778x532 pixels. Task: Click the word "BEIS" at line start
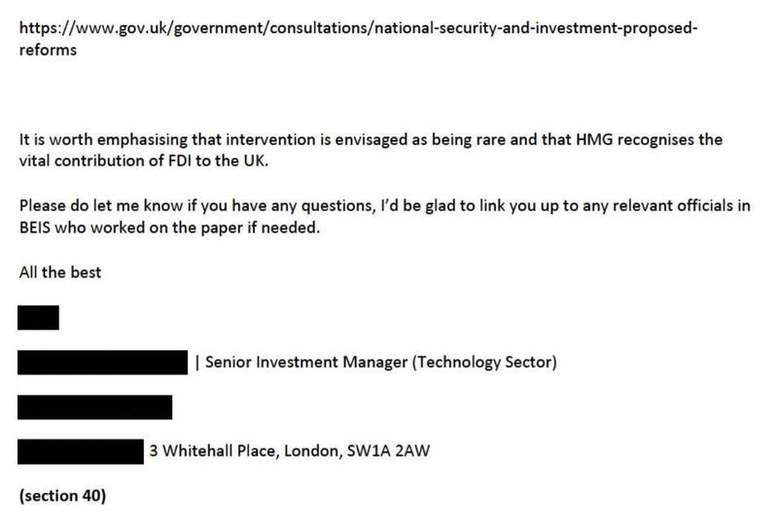[x=35, y=228]
